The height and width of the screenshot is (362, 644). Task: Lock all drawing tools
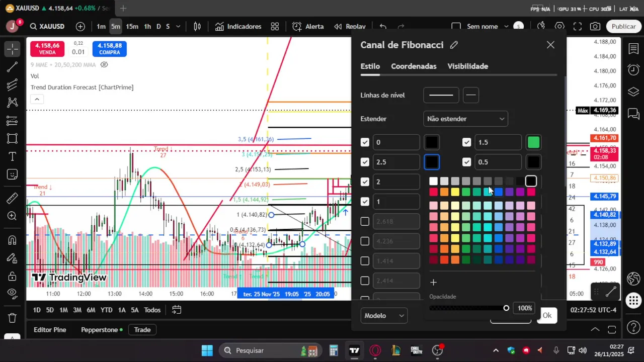pos(13,276)
